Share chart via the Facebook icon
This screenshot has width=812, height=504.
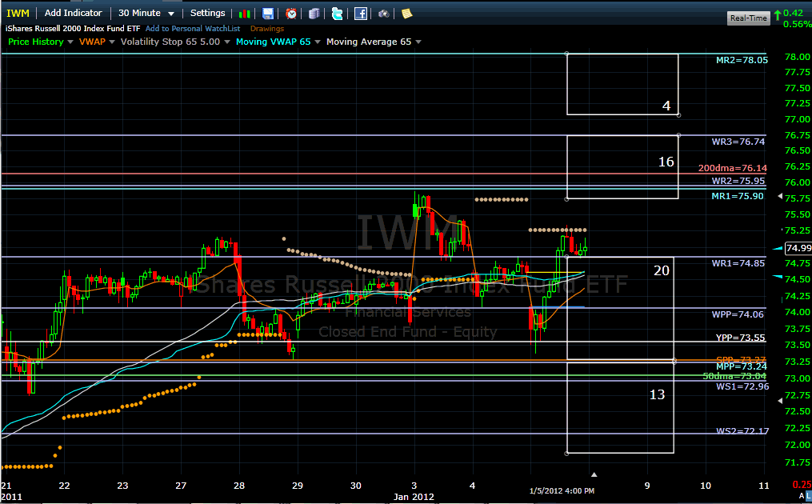pos(361,14)
